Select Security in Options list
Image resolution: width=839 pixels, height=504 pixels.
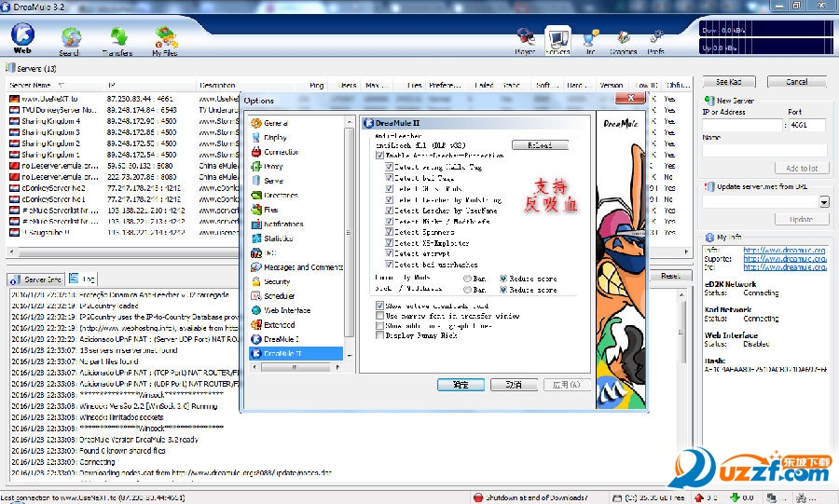[270, 281]
